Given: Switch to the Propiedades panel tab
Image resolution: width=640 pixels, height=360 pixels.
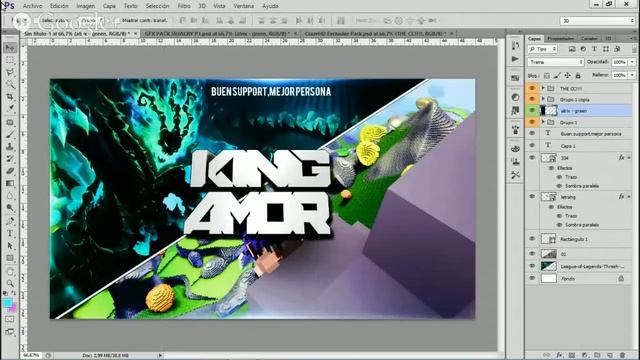Looking at the screenshot, I should coord(560,38).
